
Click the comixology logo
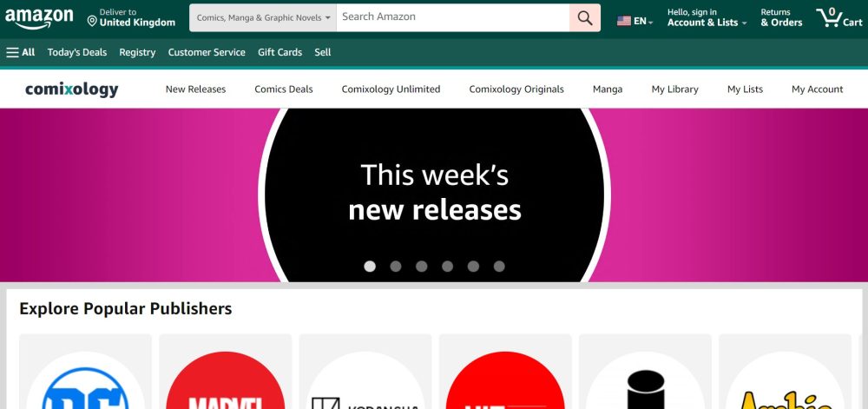[x=72, y=89]
